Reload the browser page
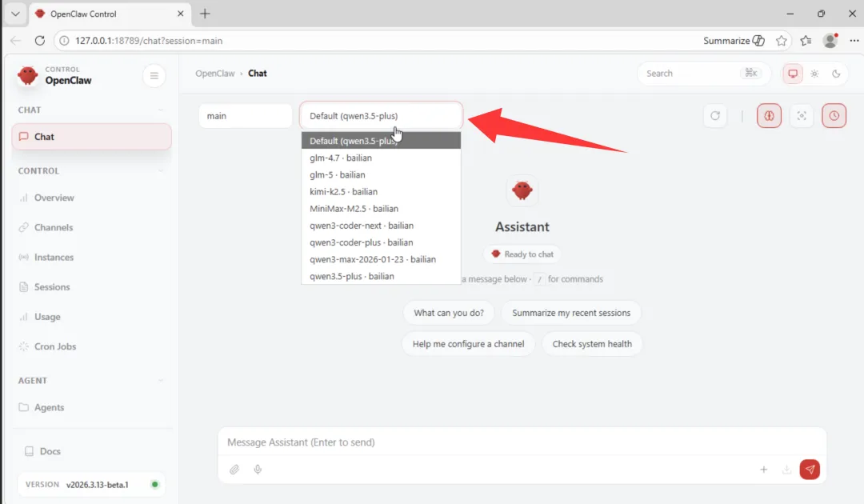The width and height of the screenshot is (864, 504). 40,40
